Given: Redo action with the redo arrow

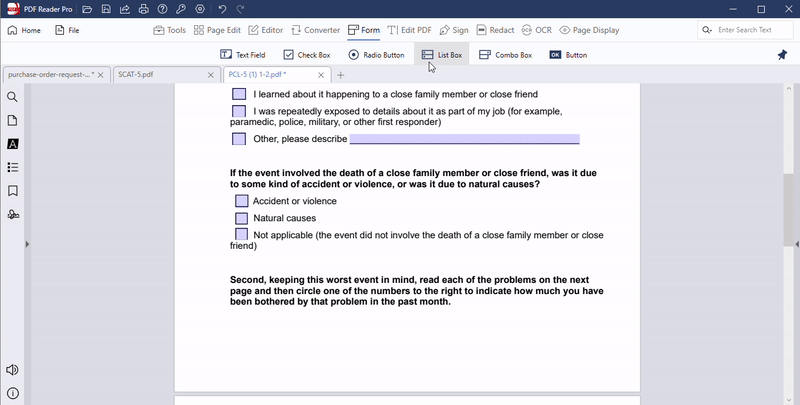Looking at the screenshot, I should (x=240, y=9).
